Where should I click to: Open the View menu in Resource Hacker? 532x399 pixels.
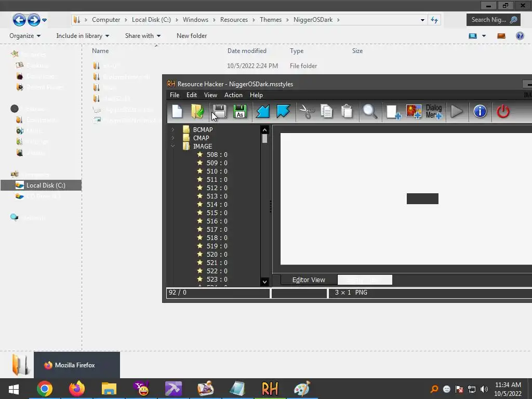click(x=210, y=95)
